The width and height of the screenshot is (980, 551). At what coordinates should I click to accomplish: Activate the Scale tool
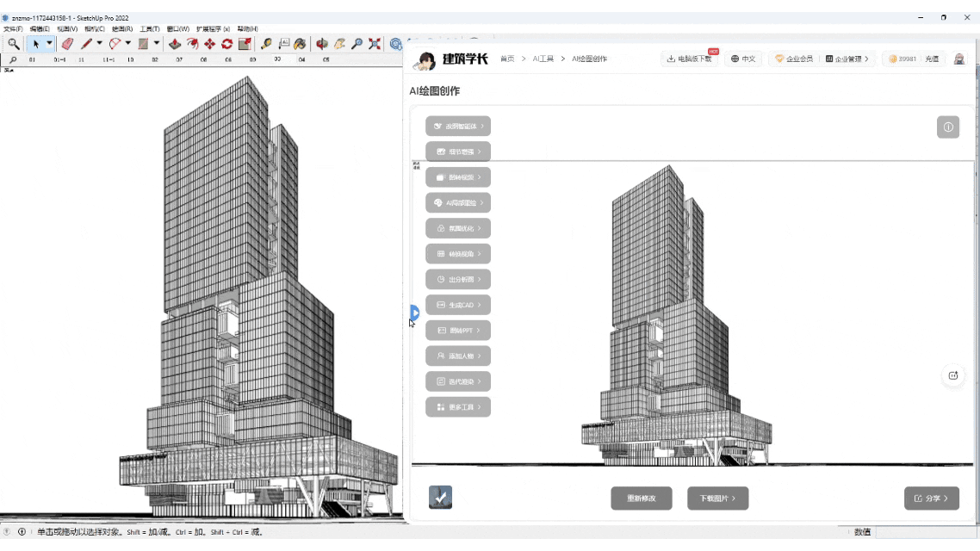(245, 44)
